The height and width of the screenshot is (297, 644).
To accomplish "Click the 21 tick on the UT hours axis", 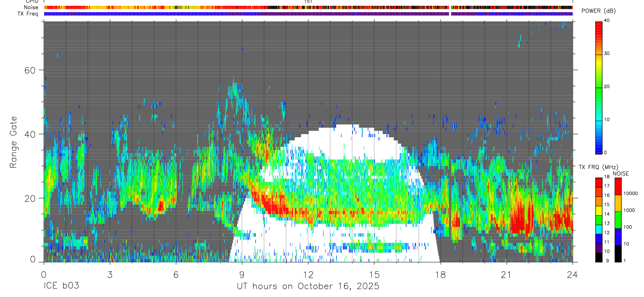I will coord(507,274).
